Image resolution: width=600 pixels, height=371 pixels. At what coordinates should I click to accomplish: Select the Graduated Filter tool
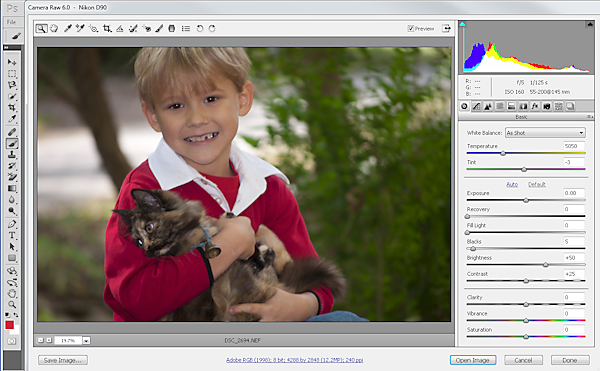(x=172, y=28)
